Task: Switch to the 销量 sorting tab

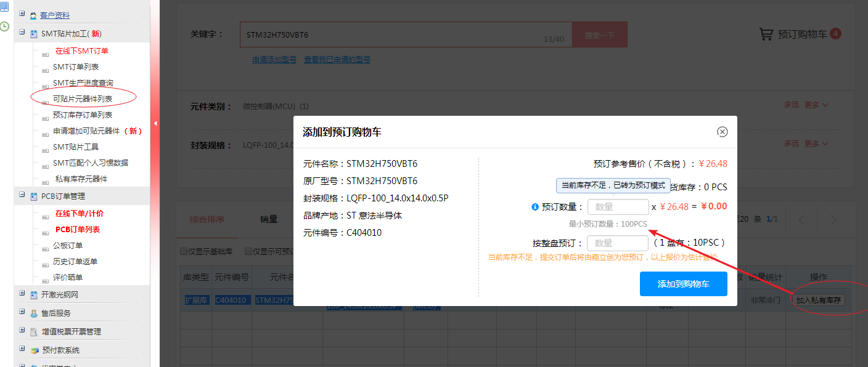Action: [x=269, y=219]
